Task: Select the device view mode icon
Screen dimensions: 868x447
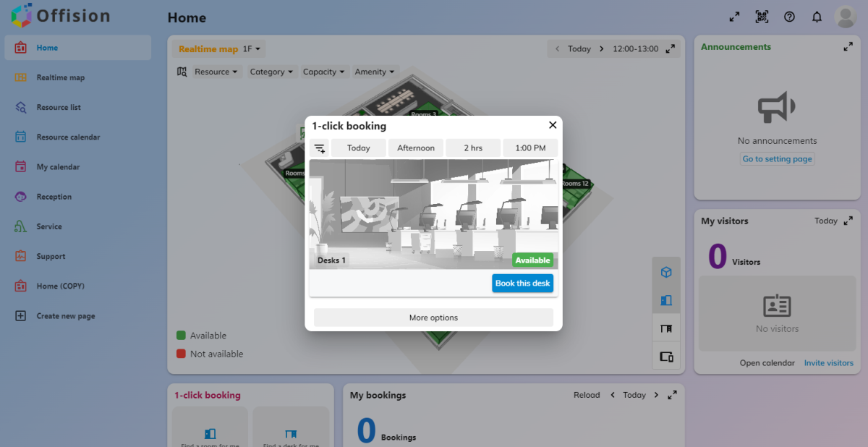Action: click(666, 355)
